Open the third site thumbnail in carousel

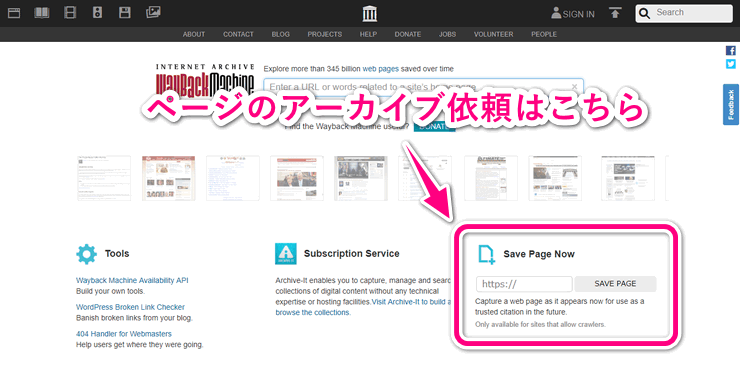[233, 178]
